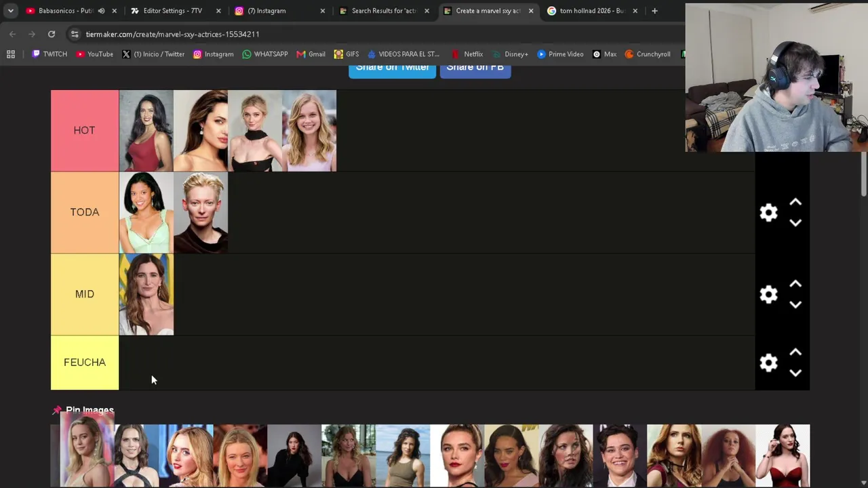The image size is (868, 488).
Task: Open settings gear for the FEUCHA tier
Action: (x=768, y=363)
